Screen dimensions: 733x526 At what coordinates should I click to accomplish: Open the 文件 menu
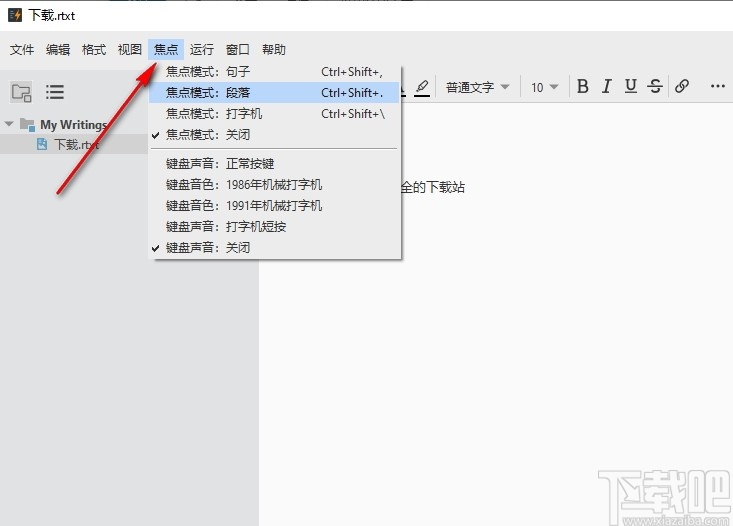[x=22, y=50]
